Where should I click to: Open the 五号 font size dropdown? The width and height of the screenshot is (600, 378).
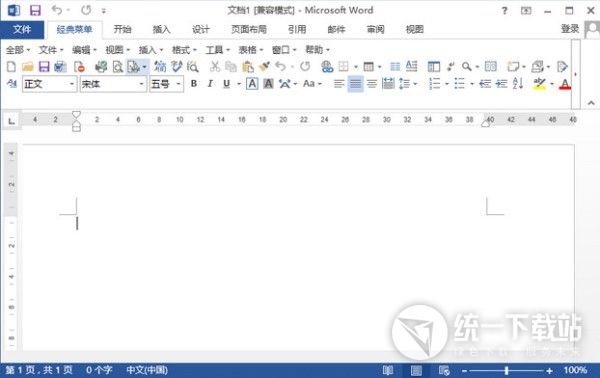click(x=178, y=84)
